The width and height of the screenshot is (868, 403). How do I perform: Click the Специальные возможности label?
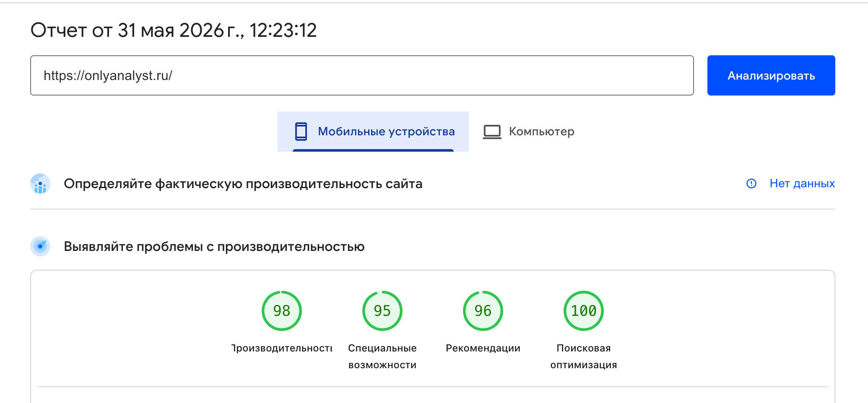pos(382,356)
